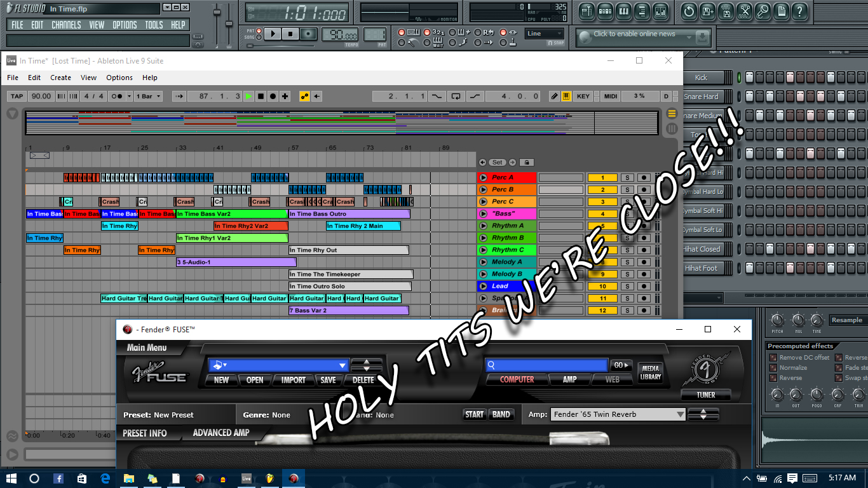Open Fender FUSE MEDIA LIBRARY
This screenshot has height=488, width=868.
(651, 373)
